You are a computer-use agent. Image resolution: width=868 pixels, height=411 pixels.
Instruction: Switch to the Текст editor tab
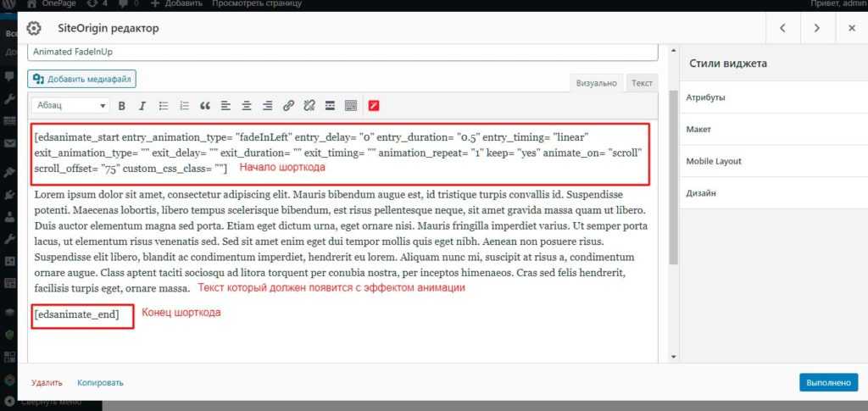pos(643,83)
